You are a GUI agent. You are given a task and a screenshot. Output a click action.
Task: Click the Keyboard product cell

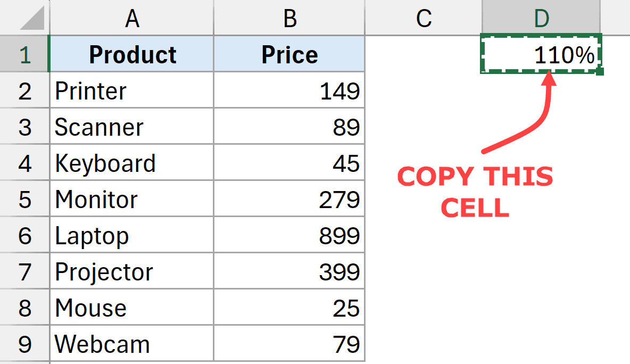(x=132, y=163)
